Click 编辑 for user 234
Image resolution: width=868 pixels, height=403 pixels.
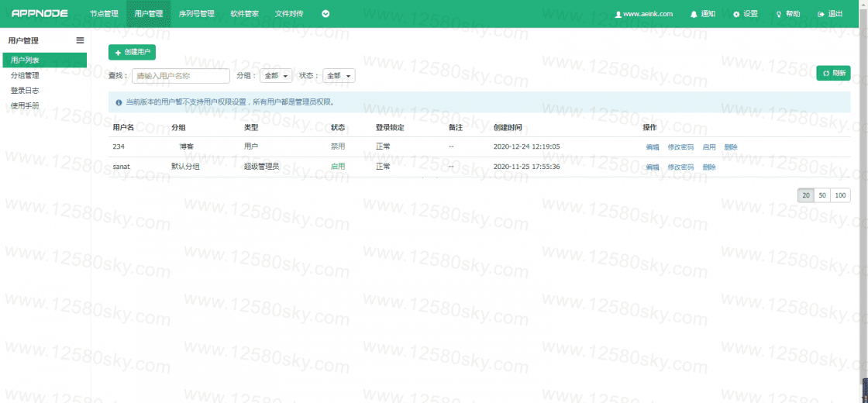tap(652, 147)
